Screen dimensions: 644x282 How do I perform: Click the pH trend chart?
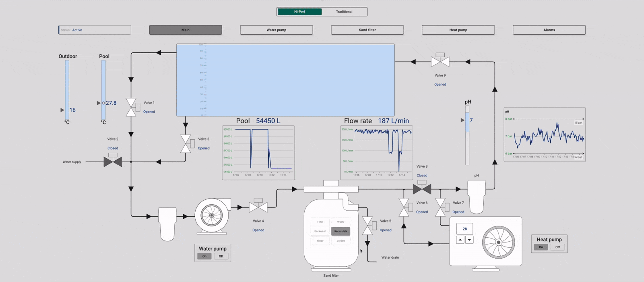pyautogui.click(x=545, y=135)
